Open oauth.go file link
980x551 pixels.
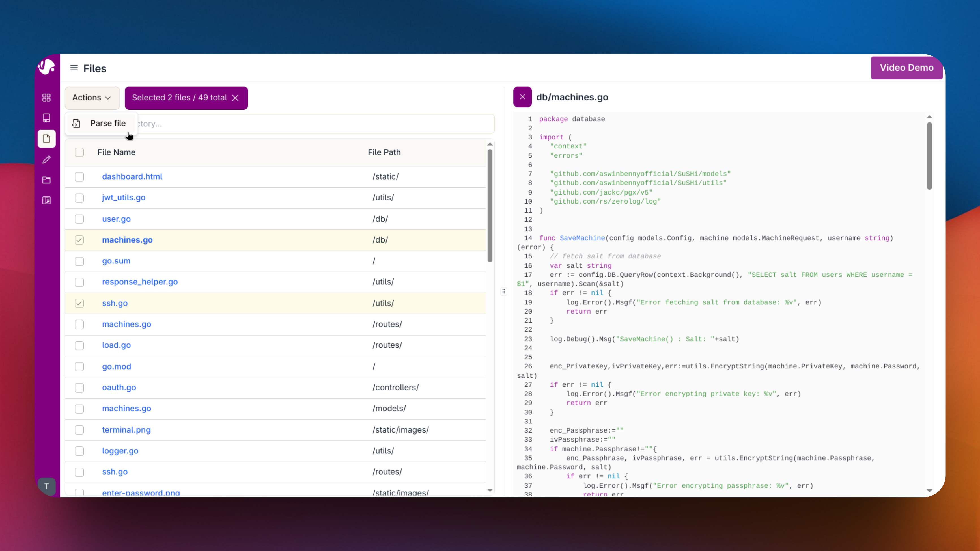pyautogui.click(x=119, y=388)
